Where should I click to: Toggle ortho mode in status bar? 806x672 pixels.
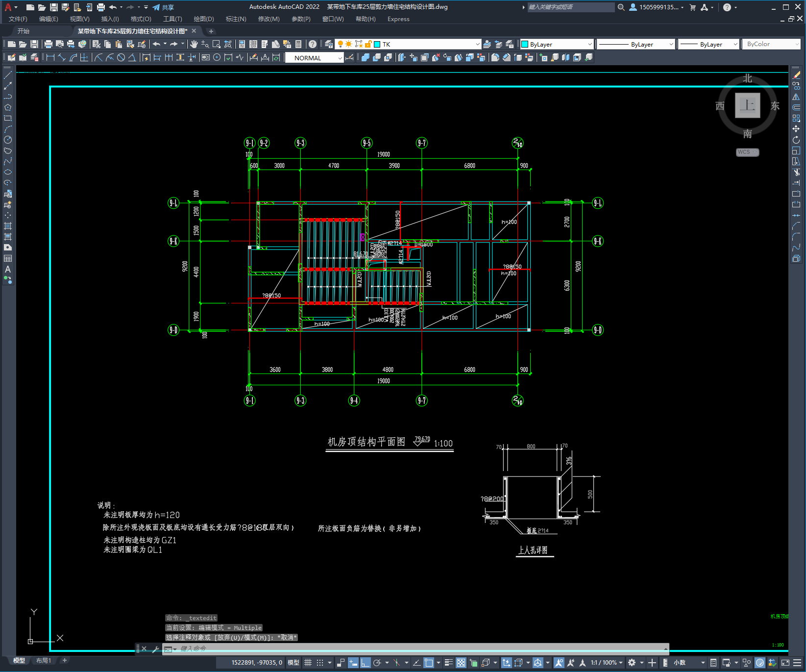pyautogui.click(x=365, y=663)
